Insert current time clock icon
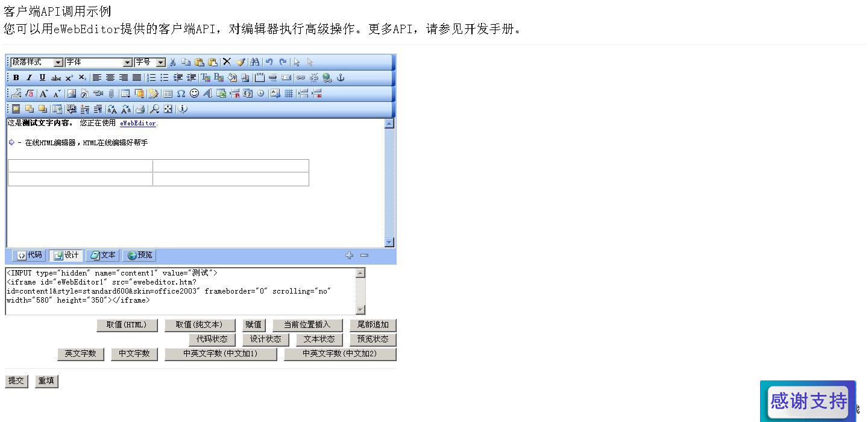This screenshot has width=868, height=422. click(x=260, y=93)
